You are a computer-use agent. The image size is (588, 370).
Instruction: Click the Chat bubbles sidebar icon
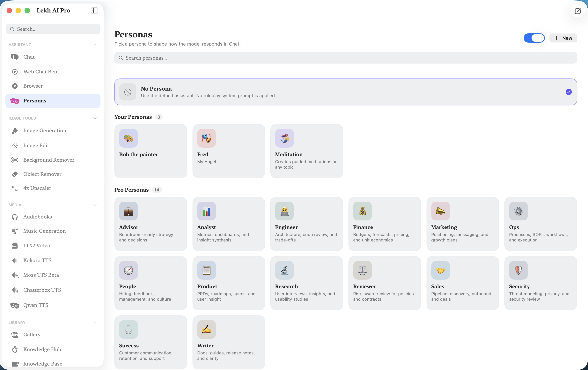[x=15, y=57]
